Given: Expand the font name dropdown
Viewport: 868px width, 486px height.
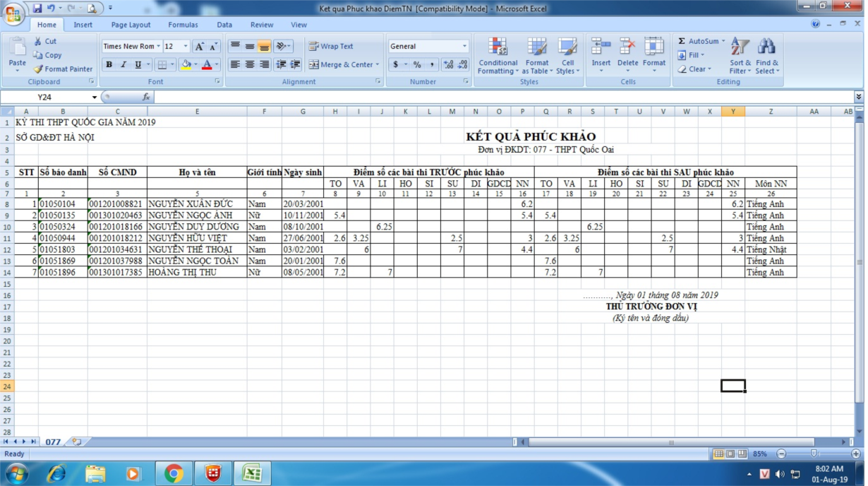Looking at the screenshot, I should (159, 47).
